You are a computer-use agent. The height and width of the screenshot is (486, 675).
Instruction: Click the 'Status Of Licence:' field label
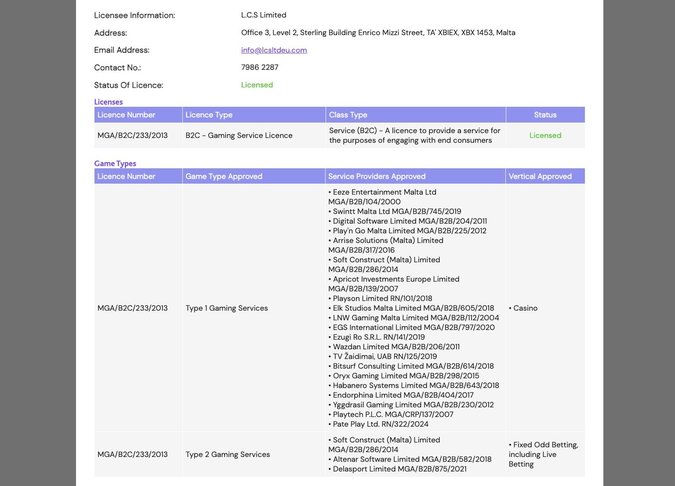tap(128, 85)
